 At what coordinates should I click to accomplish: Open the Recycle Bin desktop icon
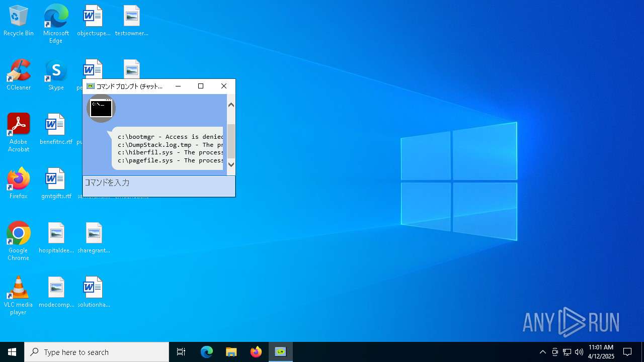pos(19,21)
